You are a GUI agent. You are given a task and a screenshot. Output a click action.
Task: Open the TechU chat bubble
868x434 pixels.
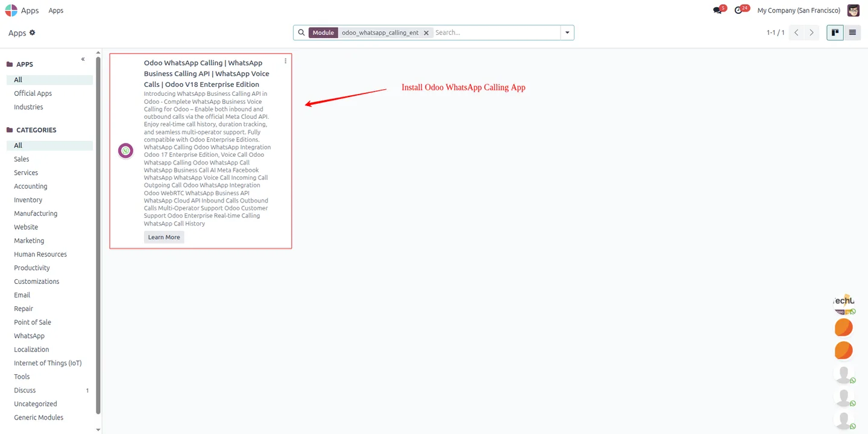tap(844, 304)
